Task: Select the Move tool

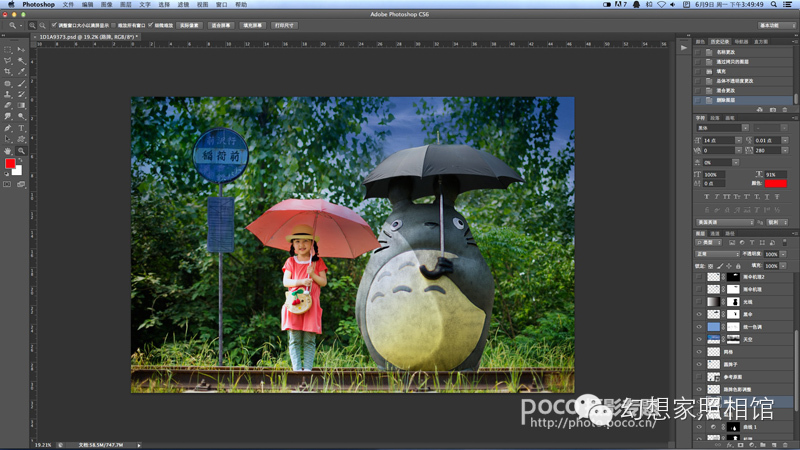Action: tap(21, 50)
